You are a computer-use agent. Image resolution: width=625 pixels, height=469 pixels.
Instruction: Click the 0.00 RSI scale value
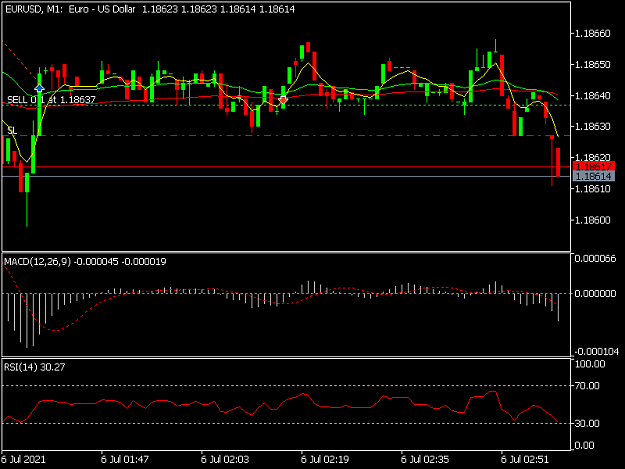[584, 445]
